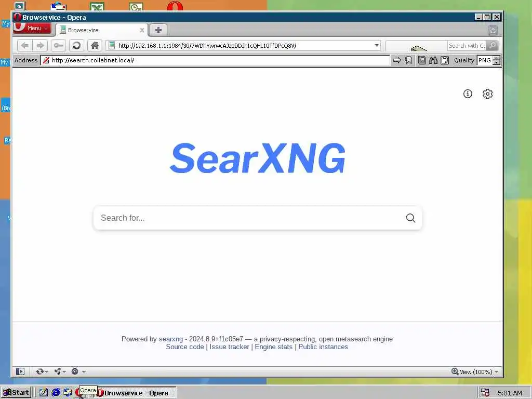Open the Opera Menu button
Image resolution: width=532 pixels, height=399 pixels.
[32, 28]
